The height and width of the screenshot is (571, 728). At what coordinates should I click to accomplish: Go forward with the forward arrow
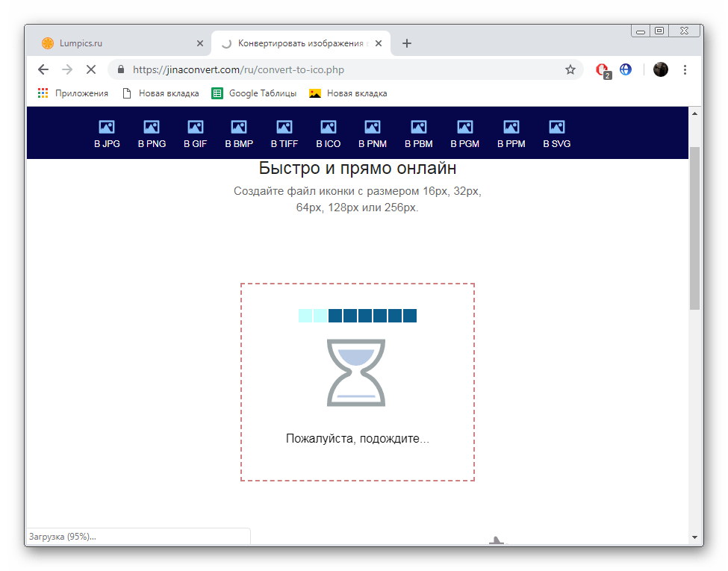(67, 69)
